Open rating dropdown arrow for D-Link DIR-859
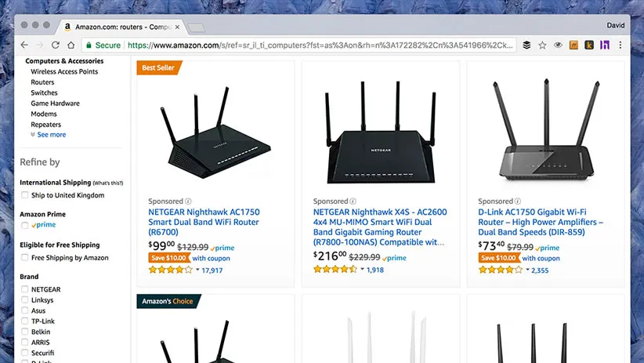Image resolution: width=644 pixels, height=363 pixels. click(526, 270)
